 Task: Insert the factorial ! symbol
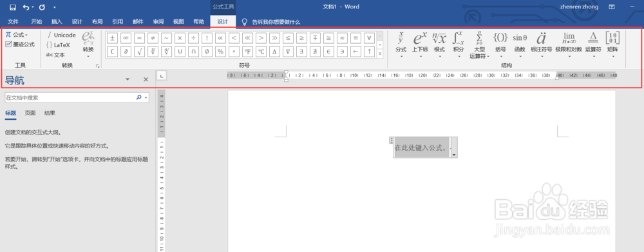click(x=207, y=38)
